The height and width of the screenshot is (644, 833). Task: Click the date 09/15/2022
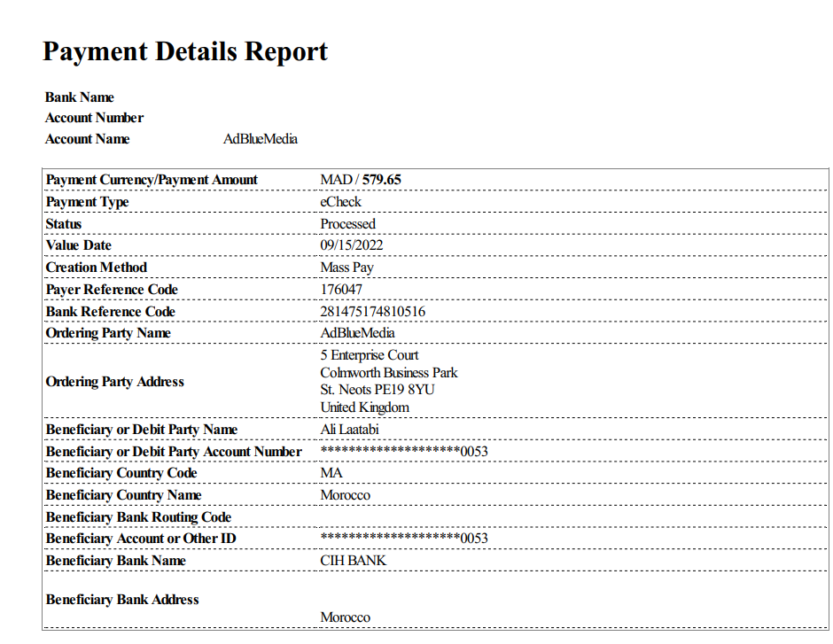coord(352,245)
